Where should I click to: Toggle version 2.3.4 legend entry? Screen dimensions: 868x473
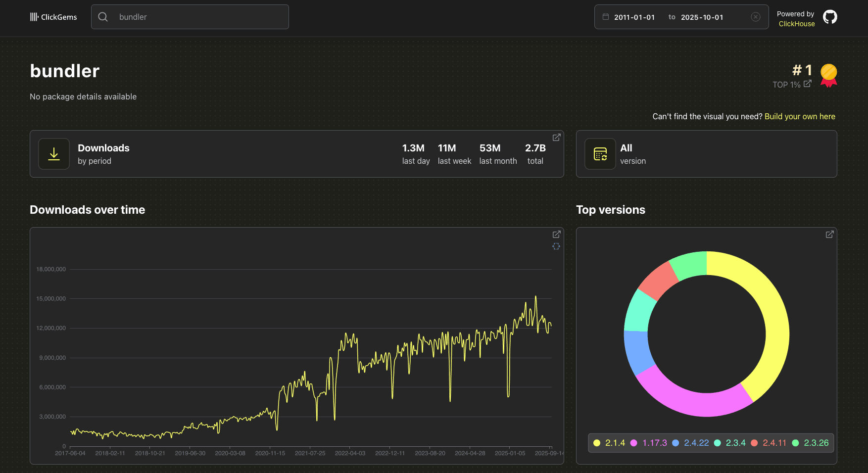[x=730, y=443]
